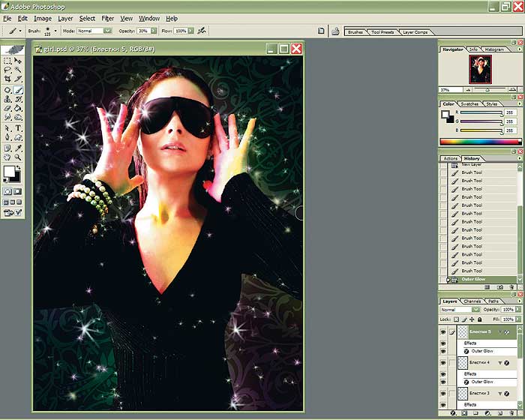The width and height of the screenshot is (525, 420).
Task: Collapse effects of Блестки 4 layer
Action: click(500, 363)
